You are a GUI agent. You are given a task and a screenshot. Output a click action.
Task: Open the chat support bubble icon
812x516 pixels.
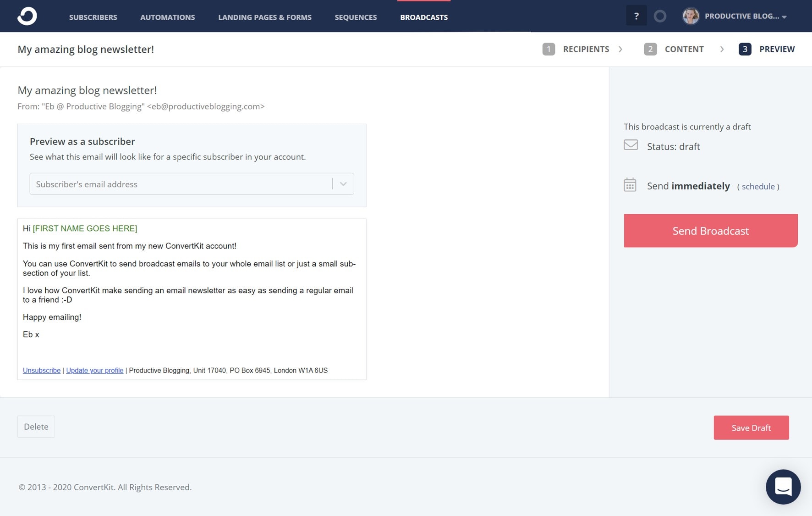783,487
